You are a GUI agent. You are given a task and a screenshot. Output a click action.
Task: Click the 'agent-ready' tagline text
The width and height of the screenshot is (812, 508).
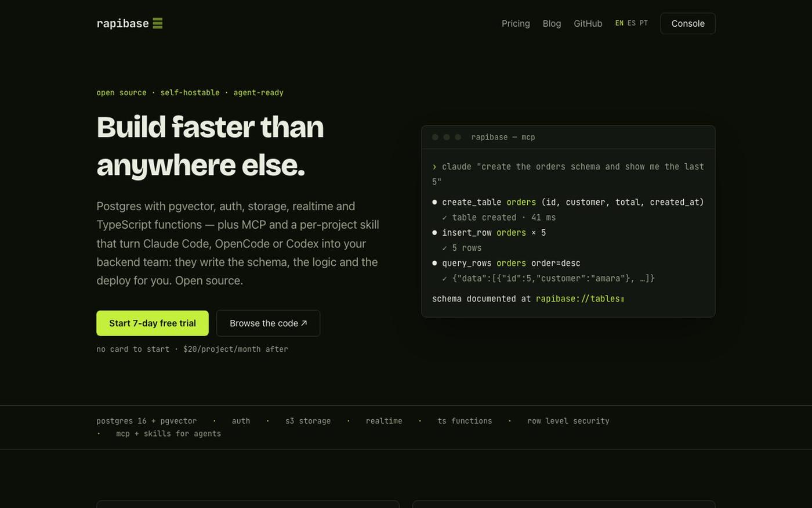258,93
